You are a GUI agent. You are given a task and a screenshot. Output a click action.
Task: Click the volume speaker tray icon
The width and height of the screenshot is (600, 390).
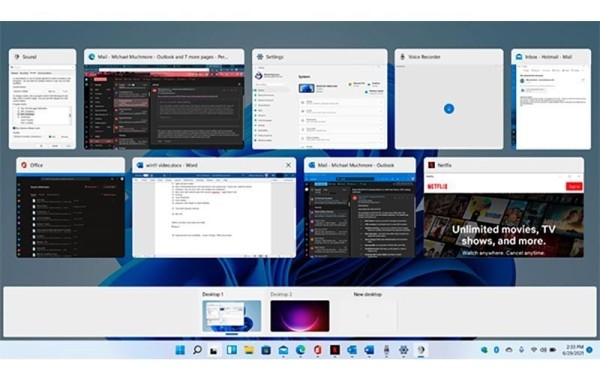(543, 350)
